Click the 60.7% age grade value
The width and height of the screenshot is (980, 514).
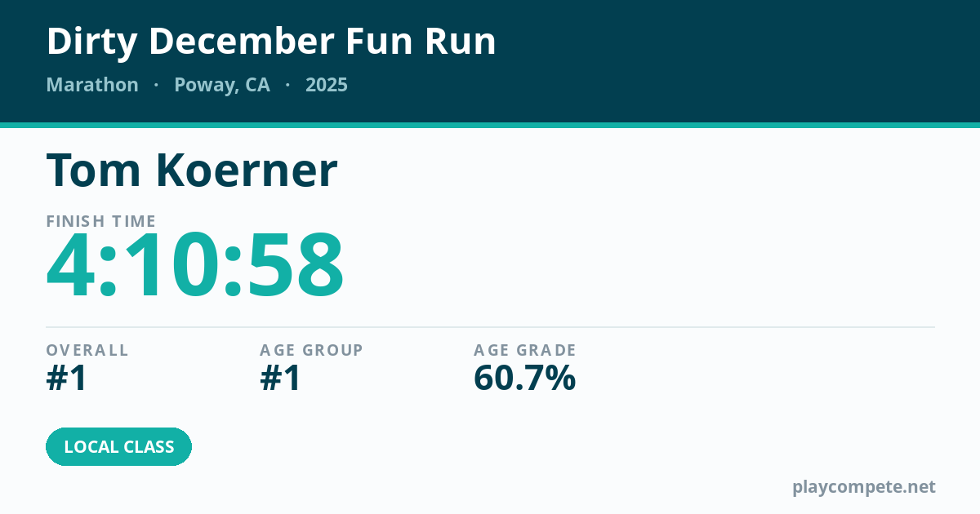[525, 379]
